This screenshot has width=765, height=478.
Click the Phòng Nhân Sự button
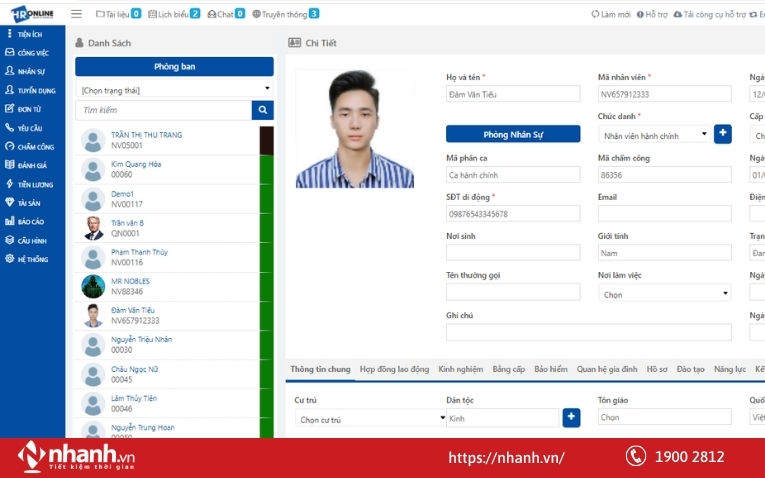click(x=513, y=134)
